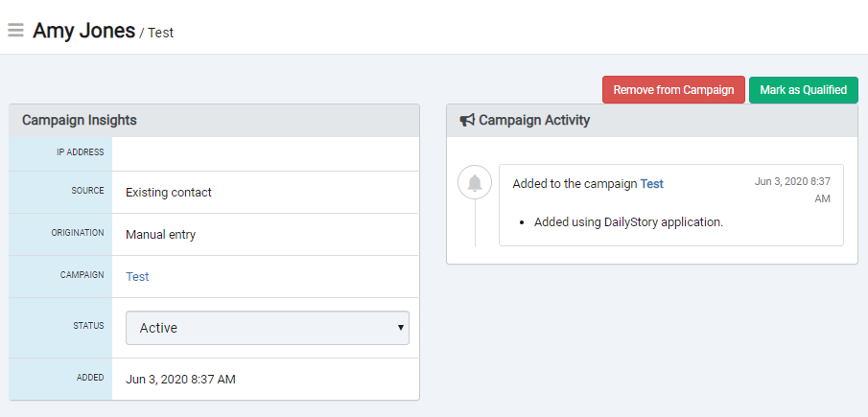868x417 pixels.
Task: Click the Manual entry origination value
Action: [160, 235]
